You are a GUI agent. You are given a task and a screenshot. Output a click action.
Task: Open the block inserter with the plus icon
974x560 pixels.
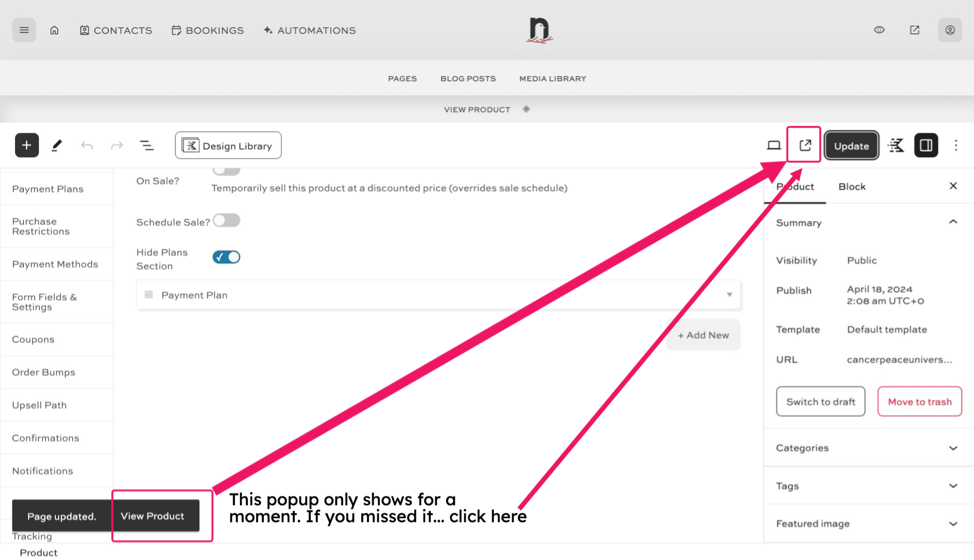[27, 145]
